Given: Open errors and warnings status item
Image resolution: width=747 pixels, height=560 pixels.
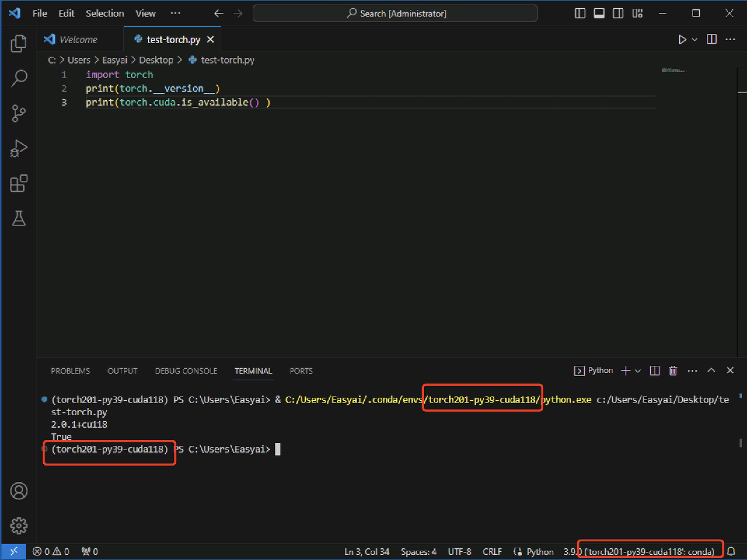Looking at the screenshot, I should pyautogui.click(x=51, y=552).
